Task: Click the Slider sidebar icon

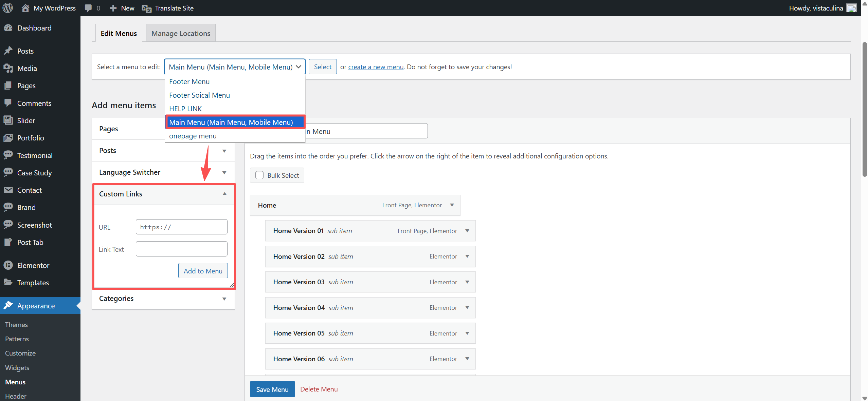Action: [8, 120]
